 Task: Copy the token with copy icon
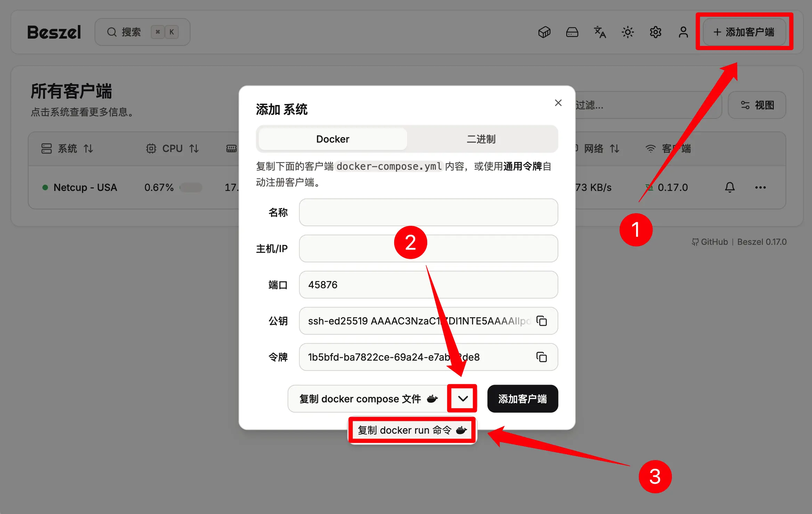tap(542, 357)
